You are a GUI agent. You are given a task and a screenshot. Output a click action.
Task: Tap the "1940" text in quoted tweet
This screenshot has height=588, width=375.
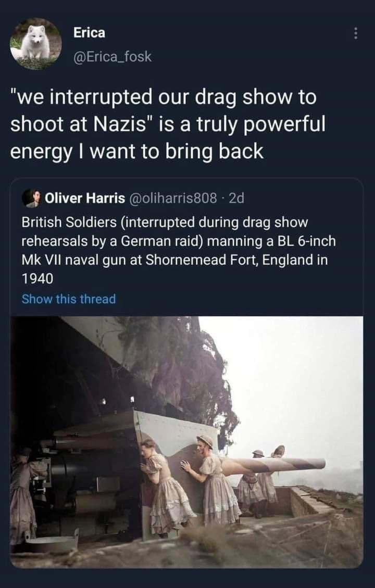point(37,278)
